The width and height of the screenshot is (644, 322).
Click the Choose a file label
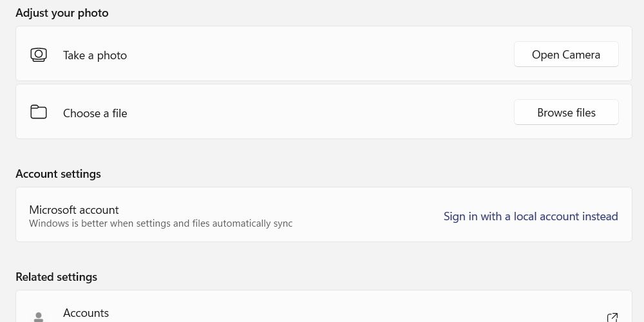95,113
